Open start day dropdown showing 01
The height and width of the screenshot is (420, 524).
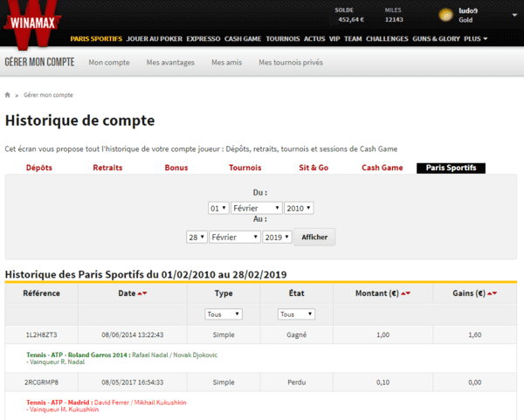point(218,208)
